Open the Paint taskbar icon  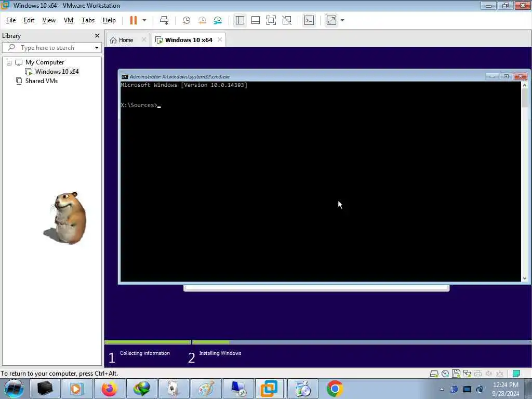206,389
